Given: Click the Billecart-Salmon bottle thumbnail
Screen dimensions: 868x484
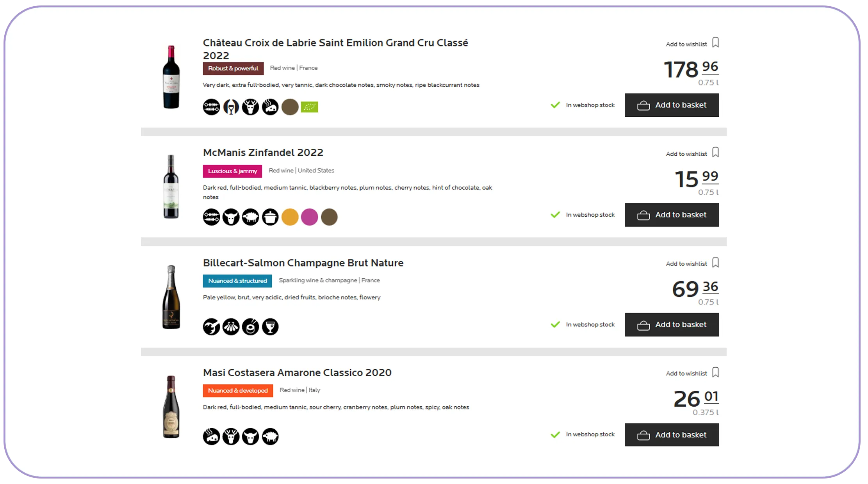Looking at the screenshot, I should click(171, 299).
